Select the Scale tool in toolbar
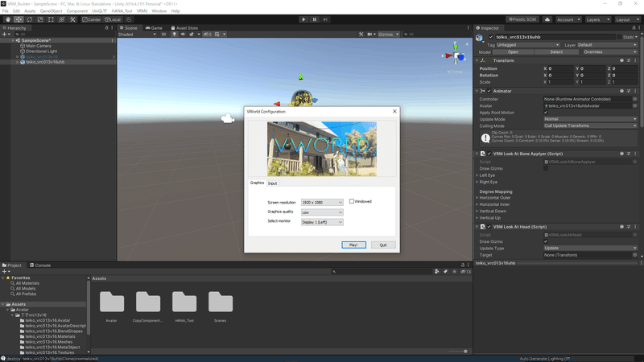644x362 pixels. [39, 19]
